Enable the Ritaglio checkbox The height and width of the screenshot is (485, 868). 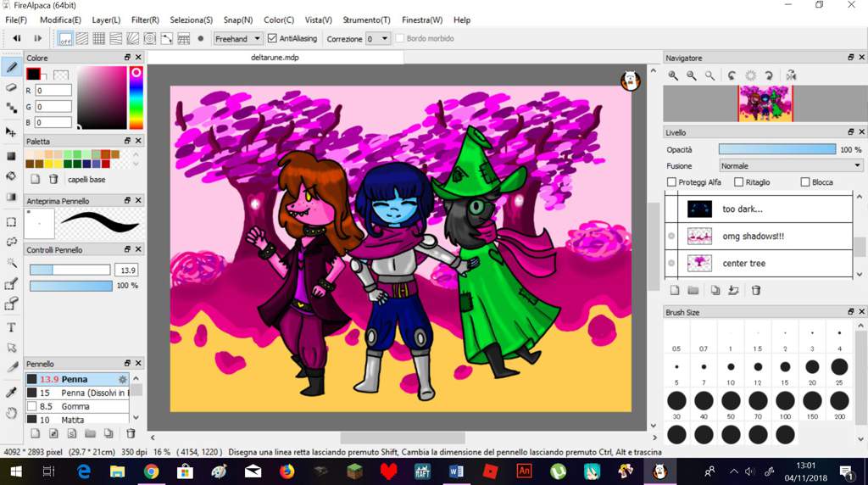click(738, 182)
